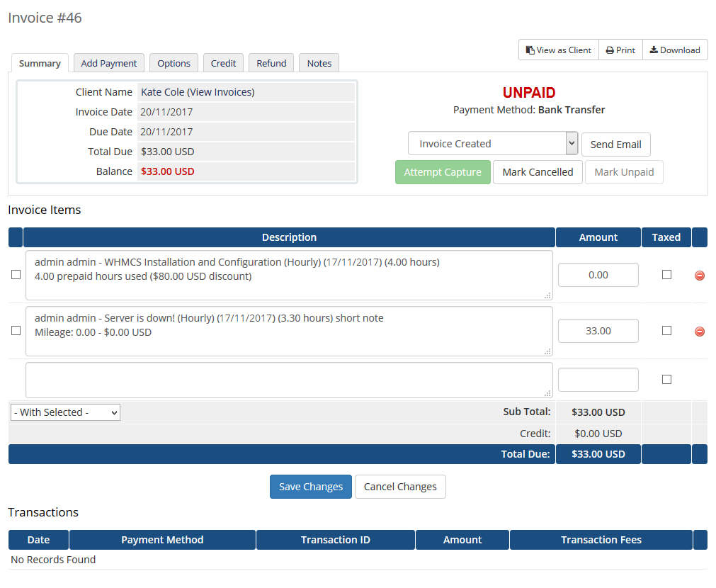Open the Options tab
The height and width of the screenshot is (588, 716).
pyautogui.click(x=174, y=63)
